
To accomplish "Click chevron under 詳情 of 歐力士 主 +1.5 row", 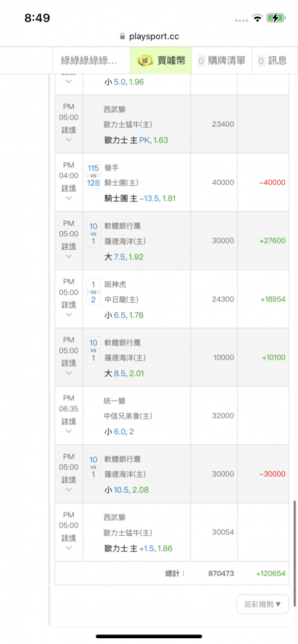I will [69, 548].
